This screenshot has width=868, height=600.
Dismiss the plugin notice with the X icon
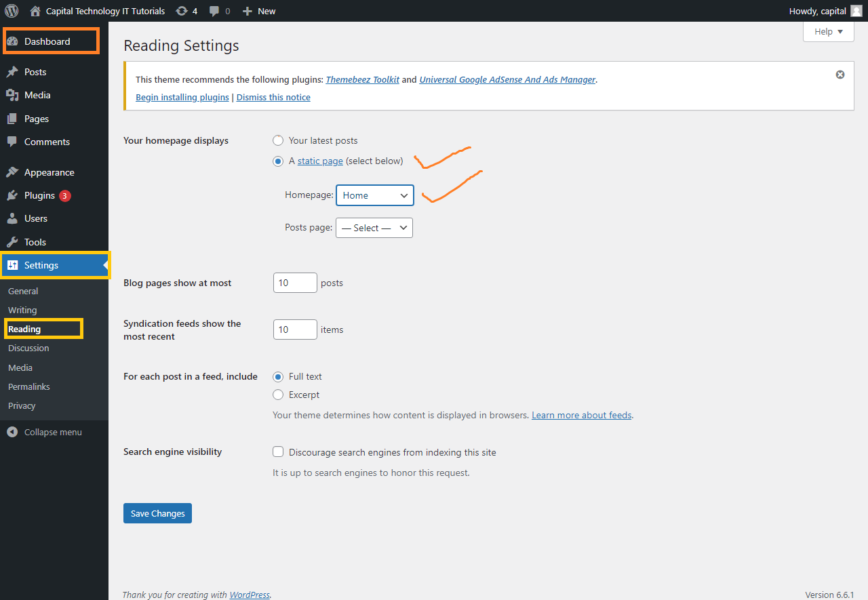[x=840, y=75]
